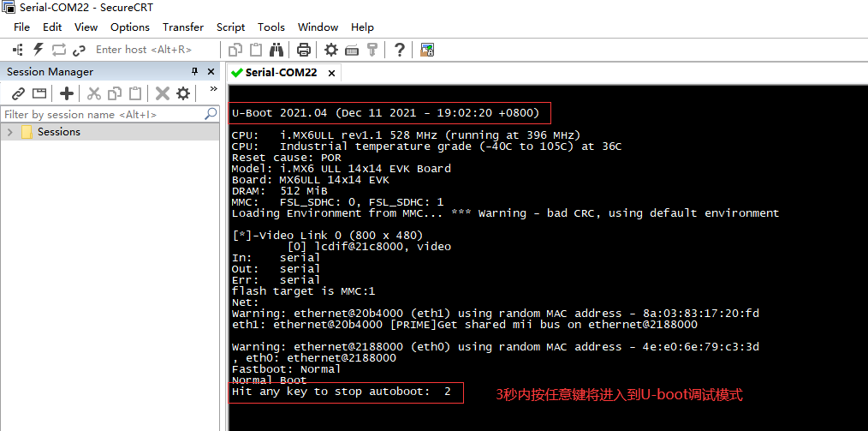The height and width of the screenshot is (431, 868).
Task: Close the Serial-COM22 tab
Action: pyautogui.click(x=331, y=73)
